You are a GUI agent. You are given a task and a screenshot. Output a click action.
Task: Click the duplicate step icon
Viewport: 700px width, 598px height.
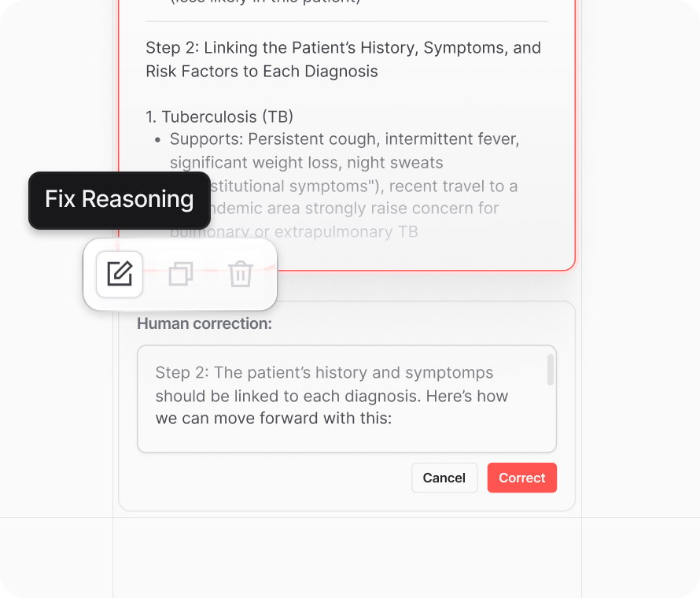(x=181, y=274)
